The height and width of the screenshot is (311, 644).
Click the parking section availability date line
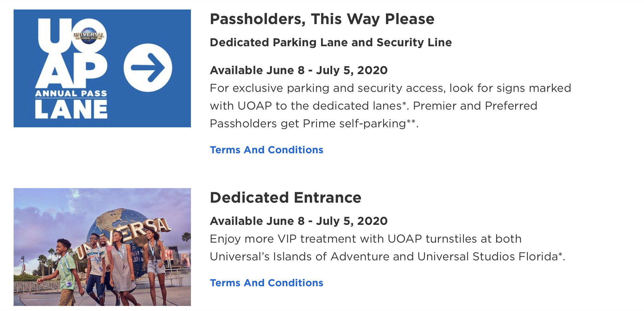[299, 70]
